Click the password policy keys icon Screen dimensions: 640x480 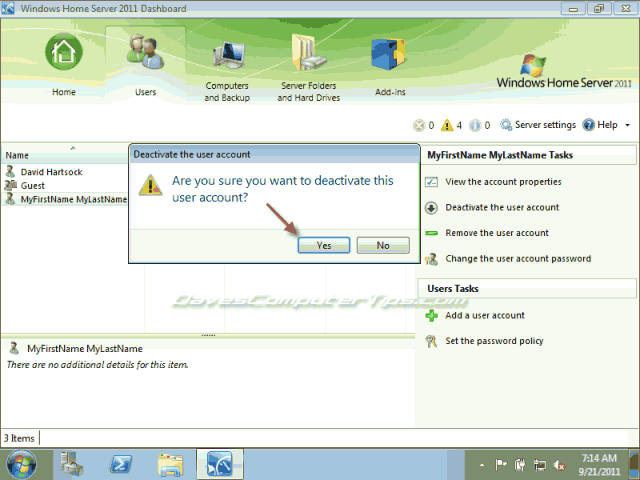coord(431,341)
